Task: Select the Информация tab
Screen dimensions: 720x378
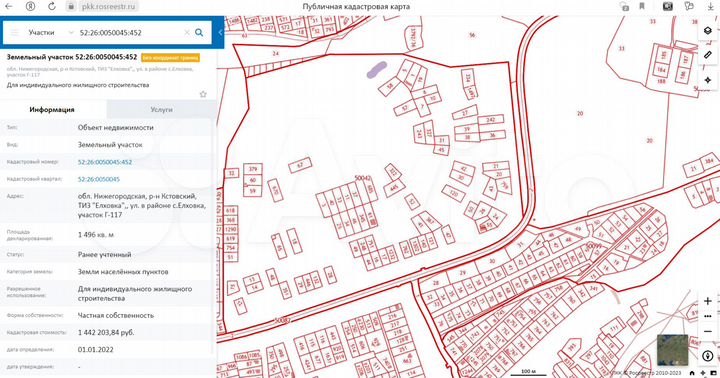Action: [x=52, y=110]
